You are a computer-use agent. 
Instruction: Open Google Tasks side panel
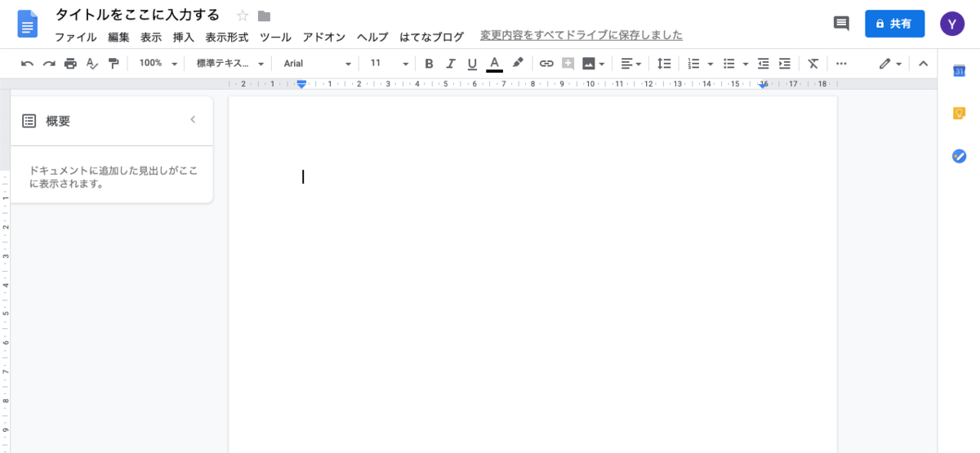click(x=959, y=156)
